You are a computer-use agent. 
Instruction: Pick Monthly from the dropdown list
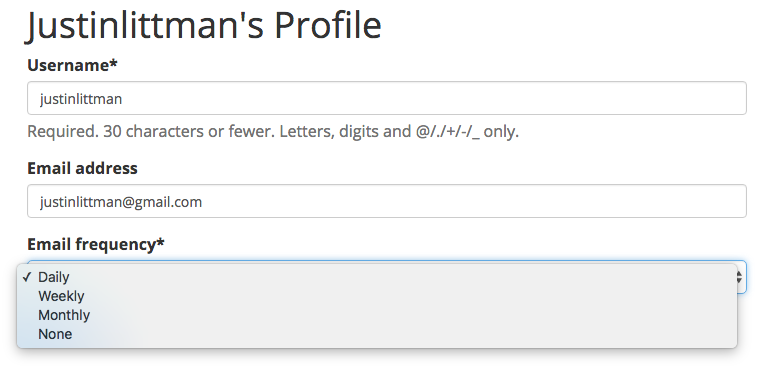coord(64,315)
